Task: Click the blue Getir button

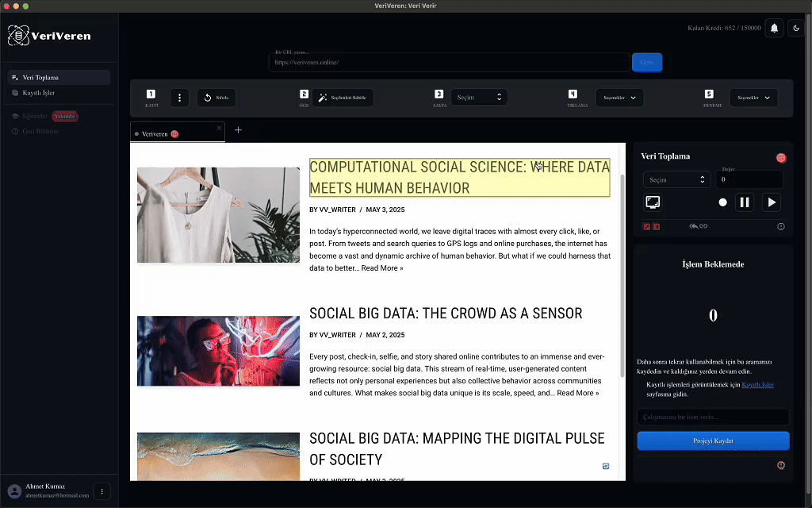Action: 647,62
